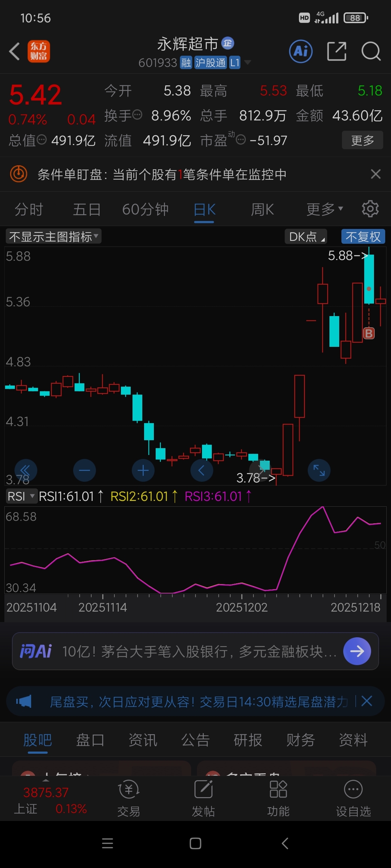
Task: Open the 不显示主图指标 dropdown
Action: coord(54,237)
